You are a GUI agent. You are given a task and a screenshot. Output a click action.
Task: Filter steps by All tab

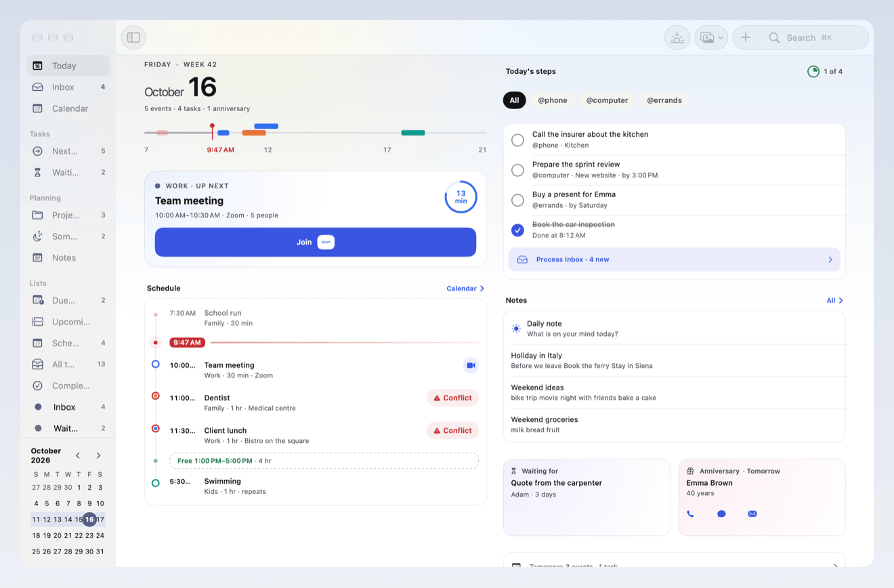click(x=514, y=100)
